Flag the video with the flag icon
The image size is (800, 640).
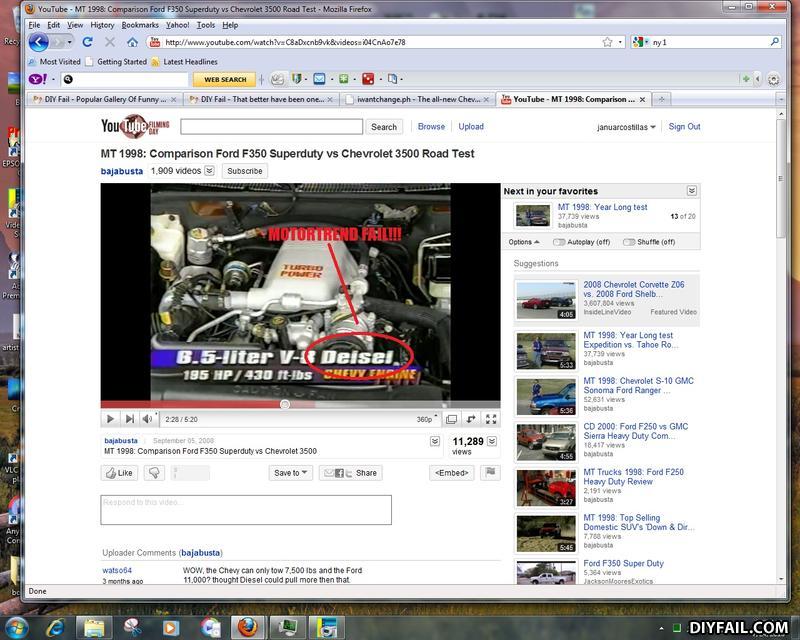coord(490,473)
